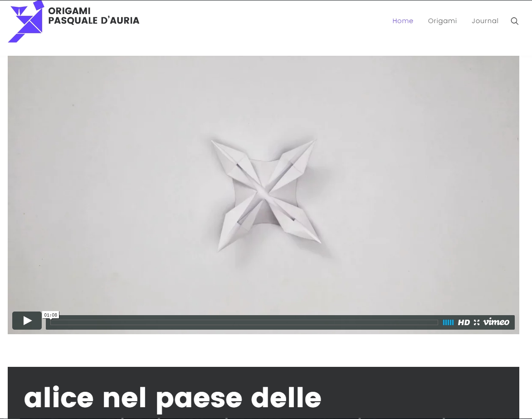The height and width of the screenshot is (419, 532).
Task: Go to the Home menu item
Action: [x=403, y=21]
